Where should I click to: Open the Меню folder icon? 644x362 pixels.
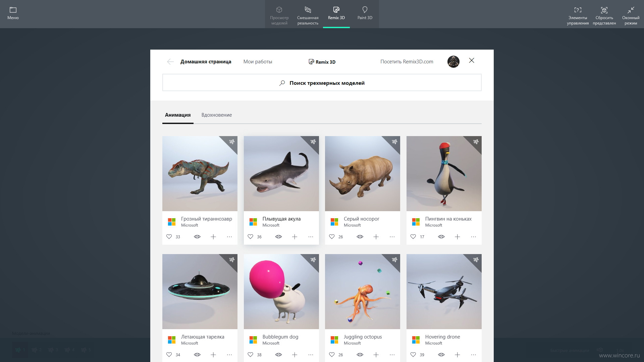[13, 10]
